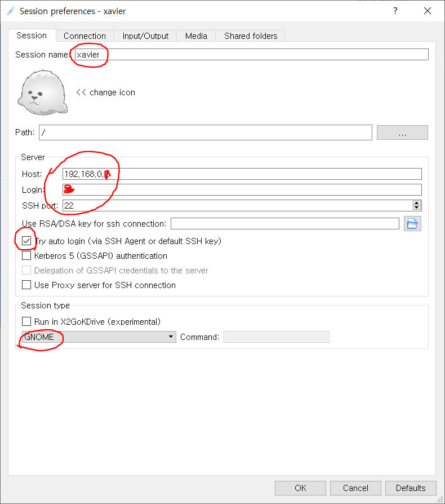
Task: Click the Session name input showing xavier
Action: (169, 54)
